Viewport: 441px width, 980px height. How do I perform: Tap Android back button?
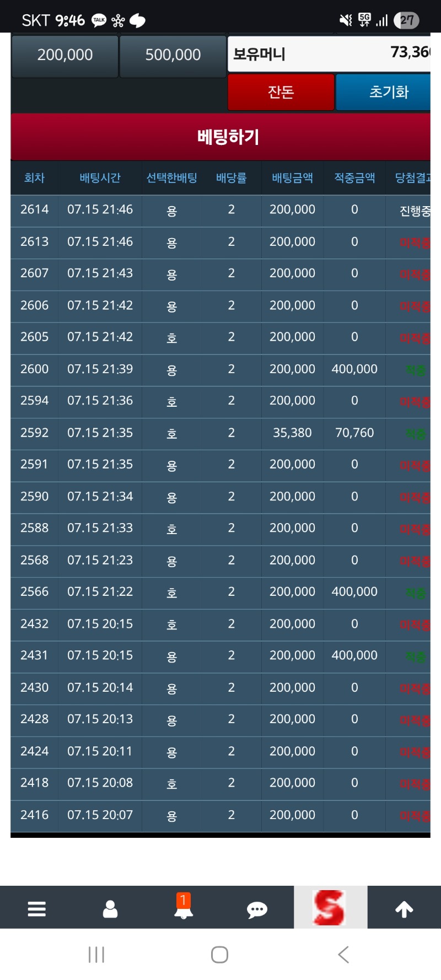pos(343,955)
